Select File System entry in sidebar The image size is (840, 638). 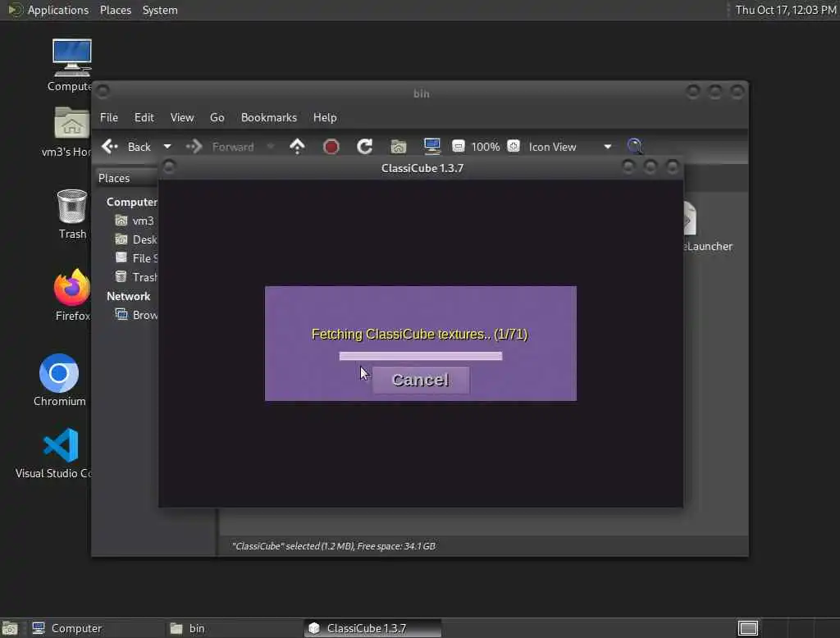(136, 258)
